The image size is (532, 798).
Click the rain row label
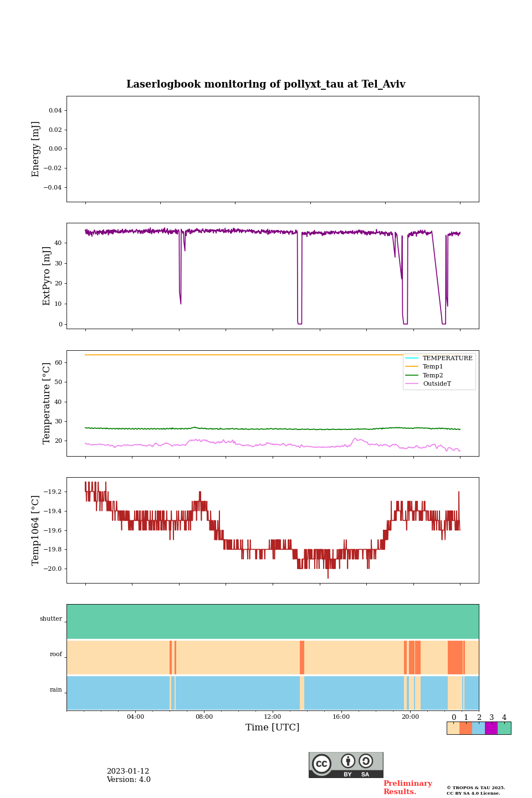pyautogui.click(x=56, y=690)
